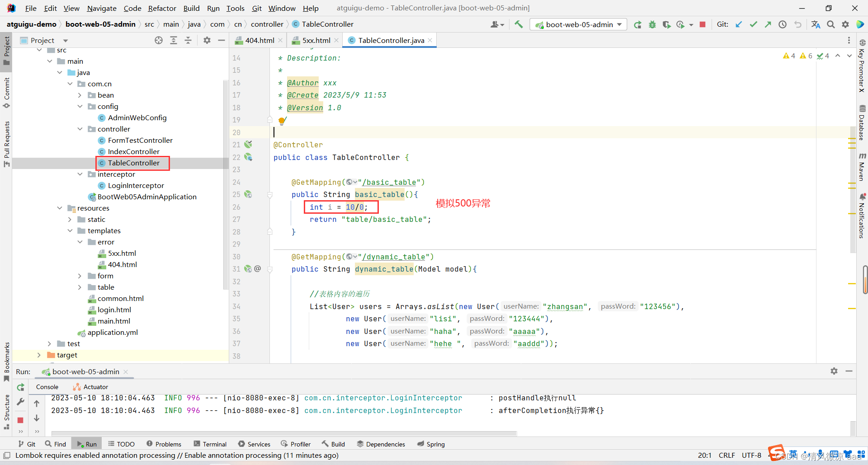Viewport: 868px width, 465px height.
Task: Open the Refactor menu
Action: (x=162, y=8)
